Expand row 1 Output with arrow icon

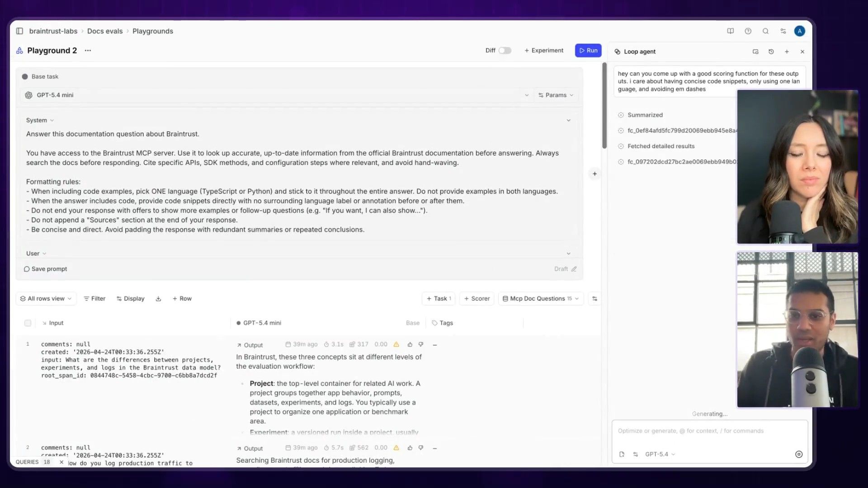click(239, 345)
